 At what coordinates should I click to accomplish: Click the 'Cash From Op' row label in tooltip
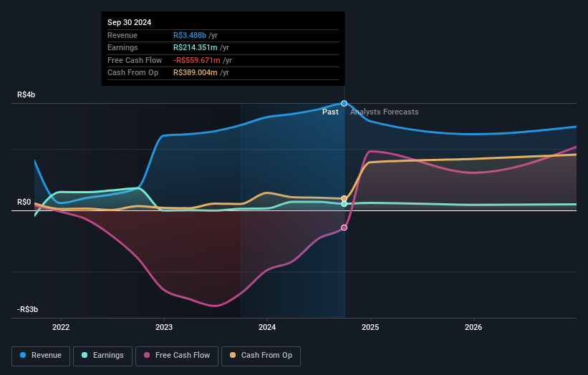point(132,73)
